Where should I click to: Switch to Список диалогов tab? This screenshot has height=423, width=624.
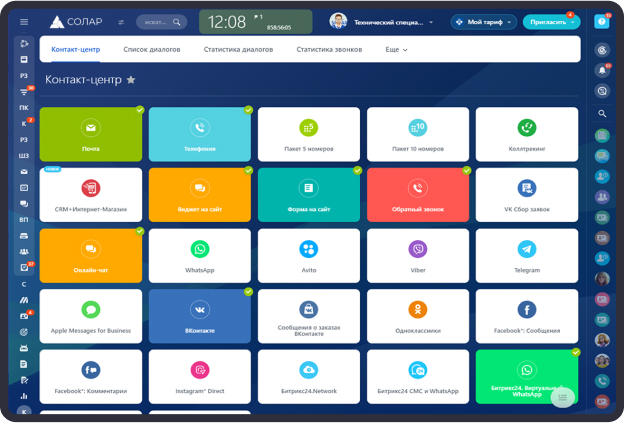pos(152,50)
